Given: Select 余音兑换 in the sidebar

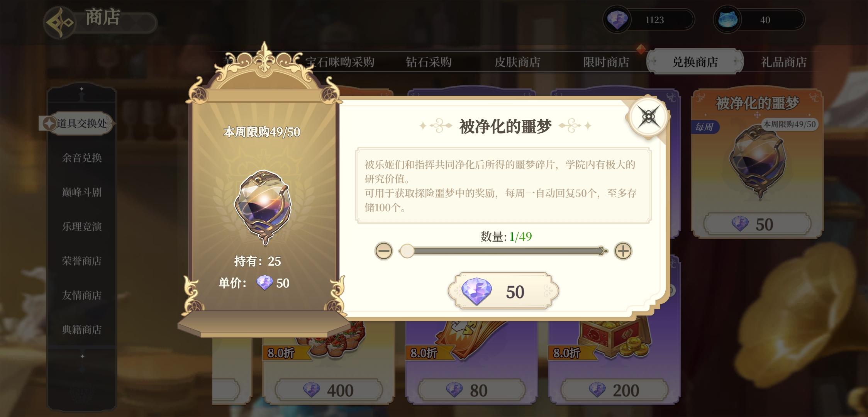Looking at the screenshot, I should pyautogui.click(x=82, y=158).
